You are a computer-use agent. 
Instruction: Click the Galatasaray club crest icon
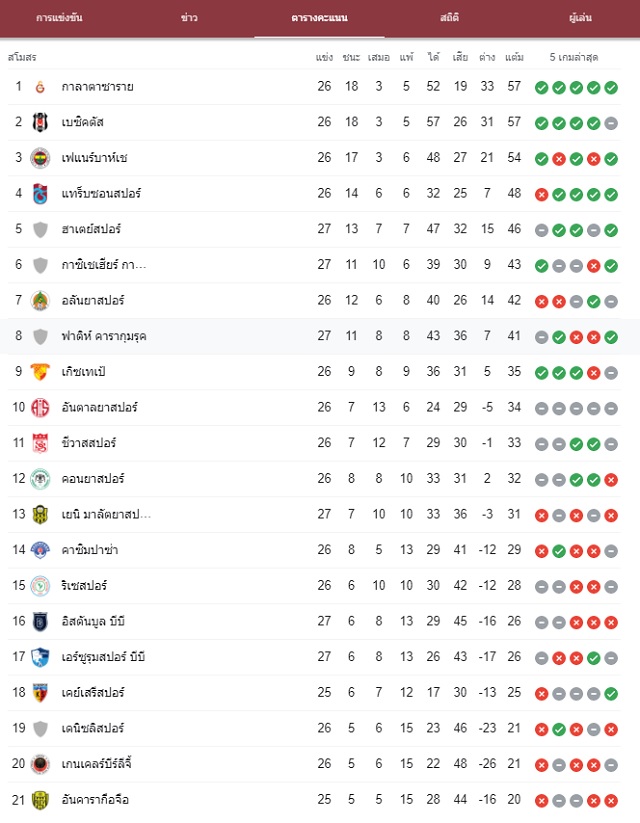tap(40, 87)
